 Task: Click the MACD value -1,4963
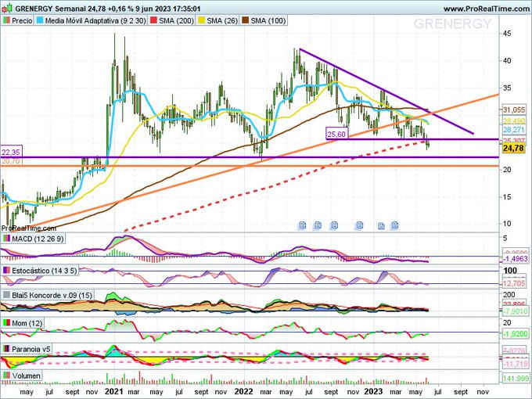(516, 259)
